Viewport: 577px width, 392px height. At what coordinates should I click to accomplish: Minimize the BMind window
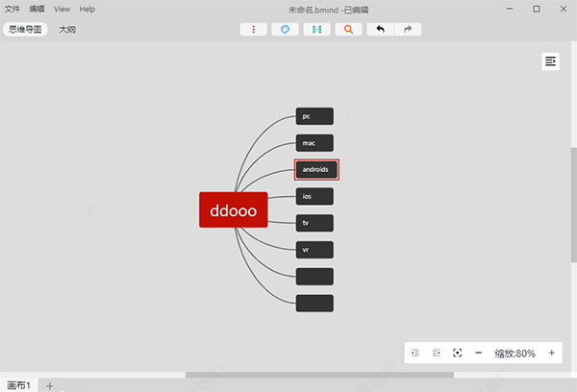tap(510, 9)
